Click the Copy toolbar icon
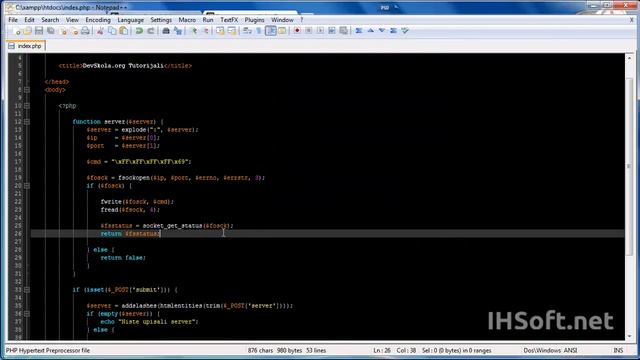640x360 pixels. pyautogui.click(x=112, y=31)
